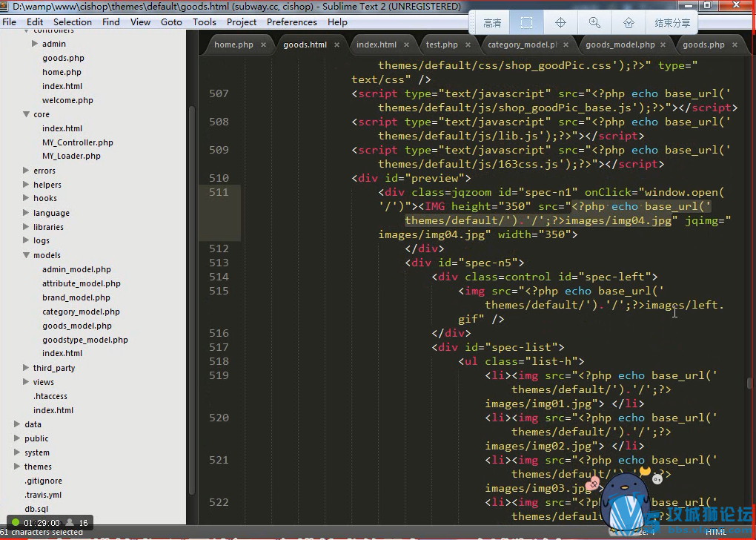Collapse the models folder
The width and height of the screenshot is (756, 540).
click(26, 255)
